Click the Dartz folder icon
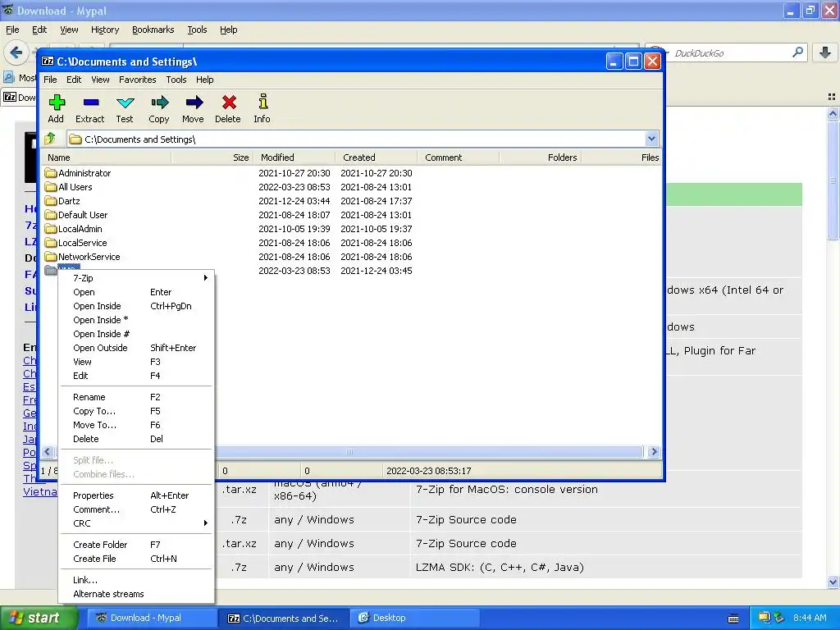Screen dimensions: 840x630 (51, 200)
